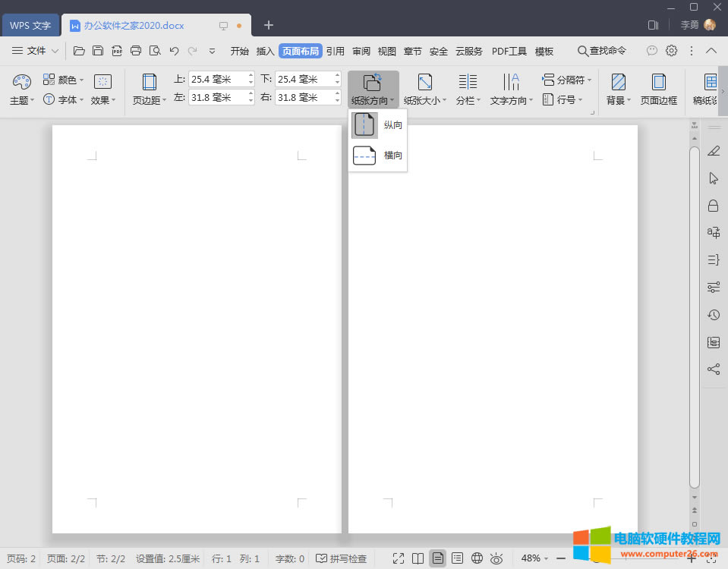Select 纵向 portrait orientation option
This screenshot has width=728, height=569.
[377, 125]
